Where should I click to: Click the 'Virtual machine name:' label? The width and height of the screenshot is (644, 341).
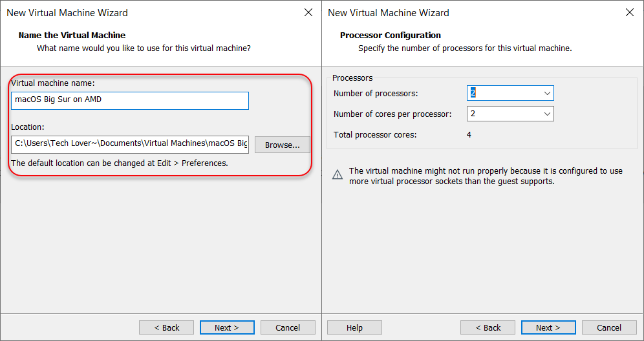53,83
